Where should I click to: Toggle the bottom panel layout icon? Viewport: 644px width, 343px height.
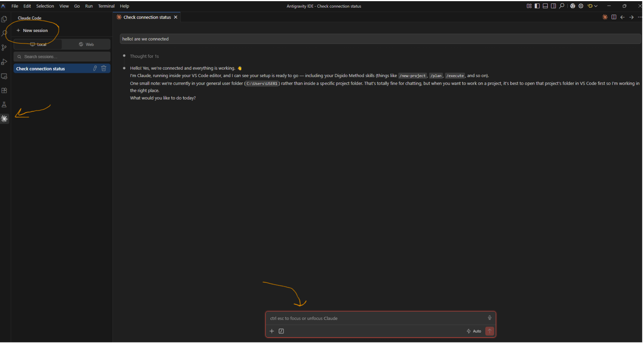545,6
